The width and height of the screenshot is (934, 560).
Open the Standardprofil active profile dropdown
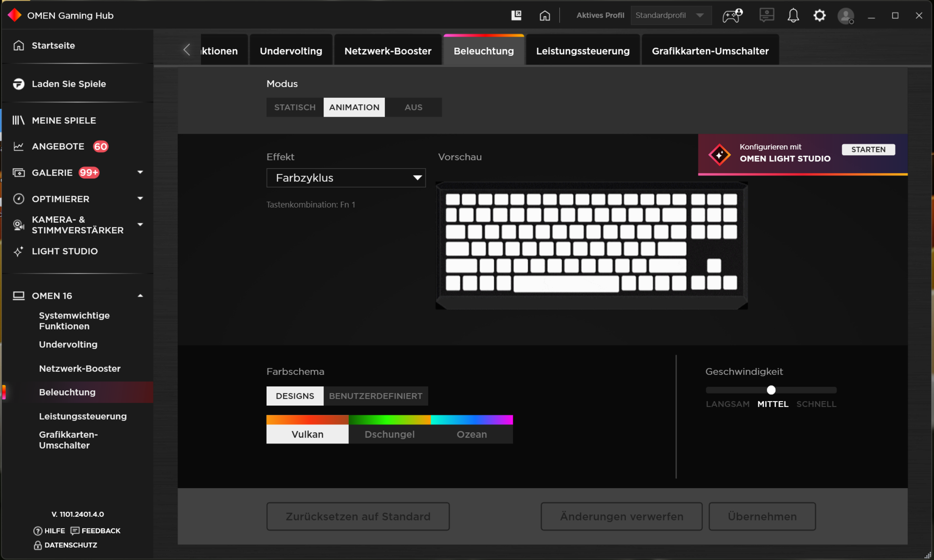coord(670,16)
